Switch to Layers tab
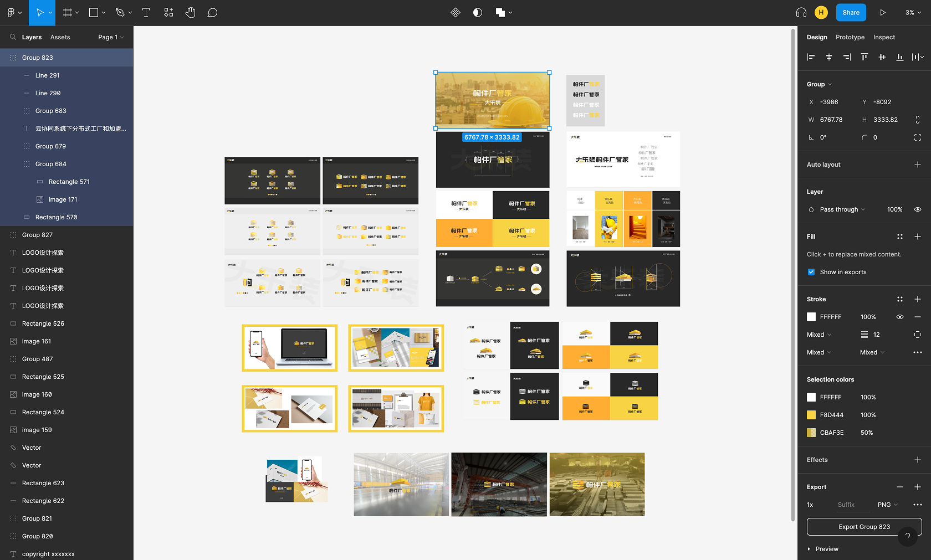Viewport: 931px width, 560px height. click(x=32, y=37)
